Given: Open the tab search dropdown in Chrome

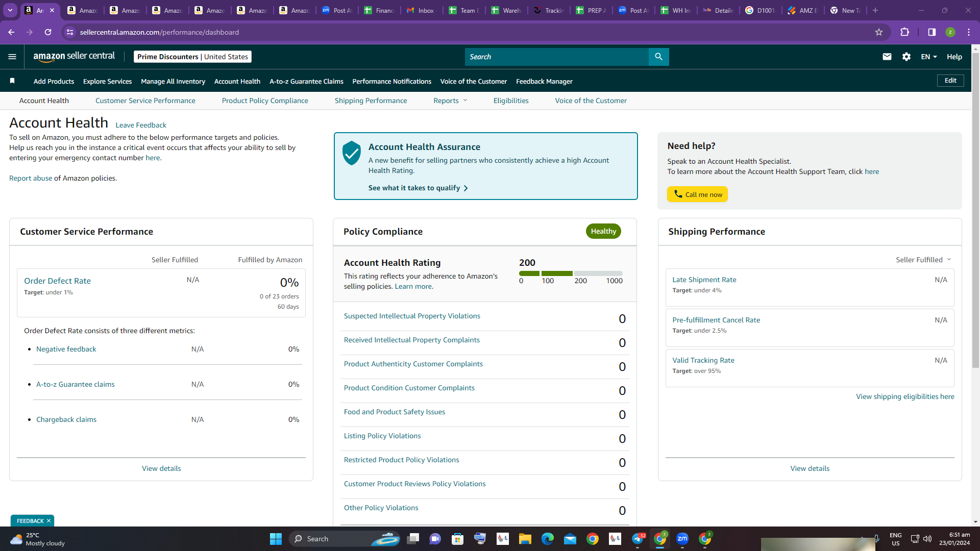Looking at the screenshot, I should point(10,10).
